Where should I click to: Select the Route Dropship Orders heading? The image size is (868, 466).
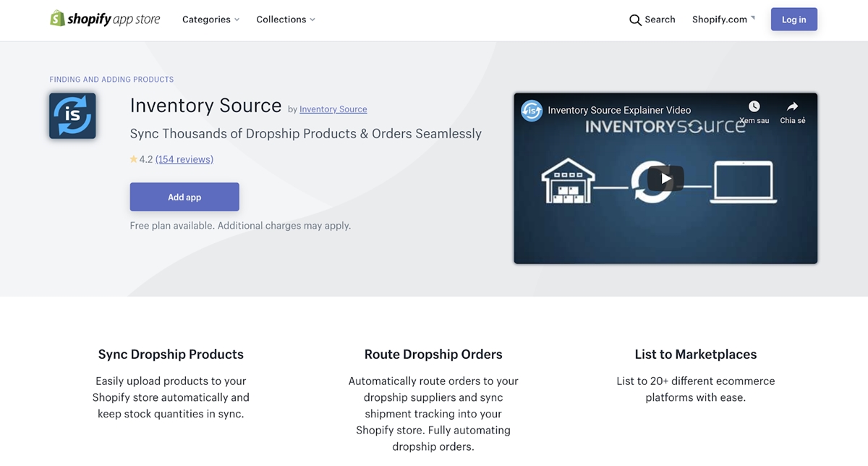pyautogui.click(x=433, y=355)
